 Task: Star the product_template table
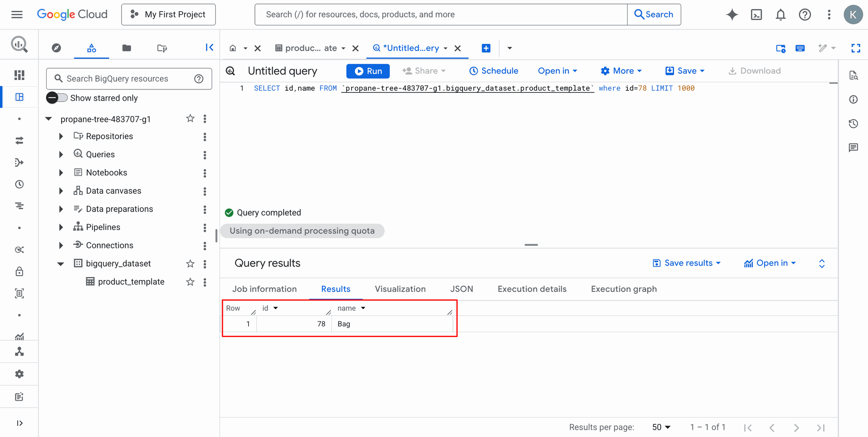coord(190,282)
